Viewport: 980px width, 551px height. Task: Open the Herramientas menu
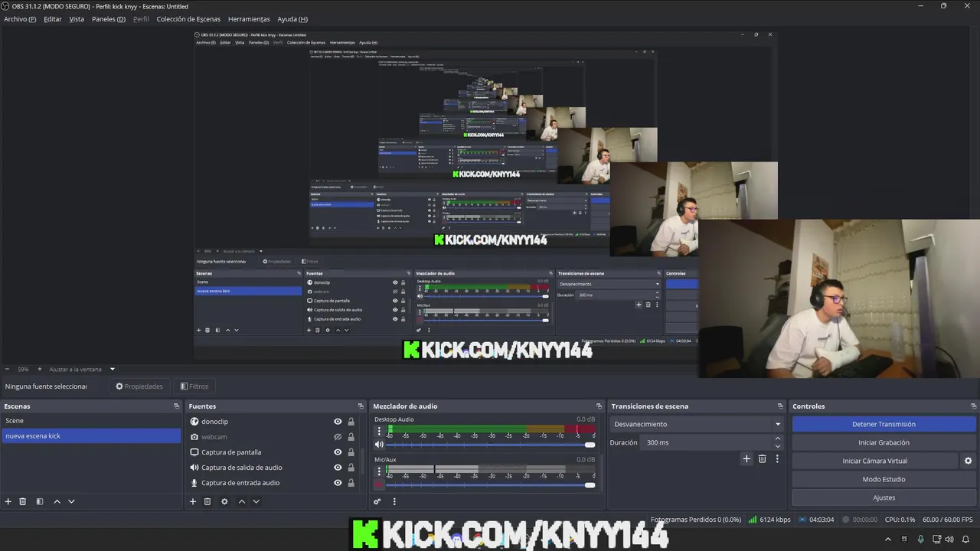pyautogui.click(x=249, y=19)
